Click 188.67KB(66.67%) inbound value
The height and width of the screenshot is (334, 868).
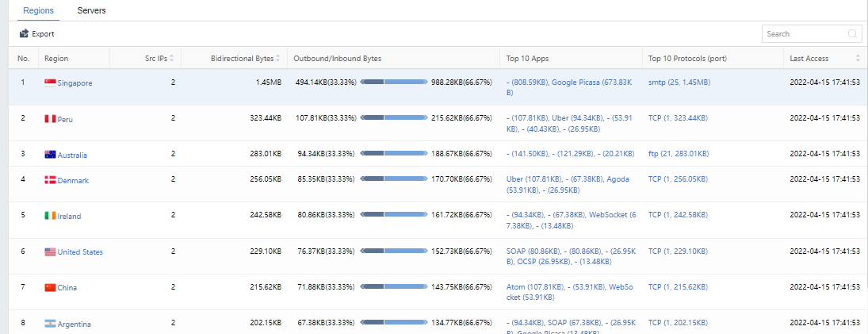(461, 153)
